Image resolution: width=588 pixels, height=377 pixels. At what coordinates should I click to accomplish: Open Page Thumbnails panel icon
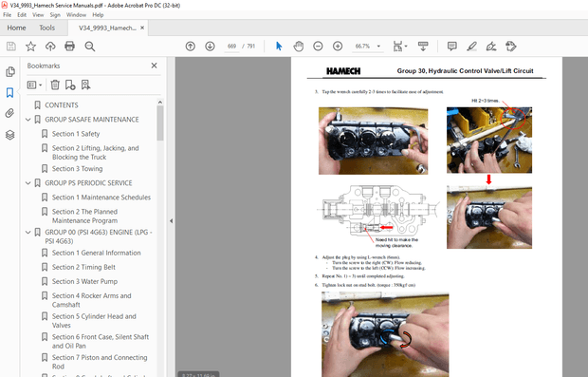pos(10,71)
